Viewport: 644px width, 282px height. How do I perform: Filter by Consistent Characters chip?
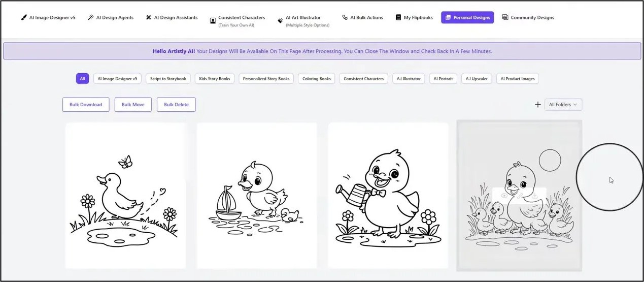(x=364, y=79)
